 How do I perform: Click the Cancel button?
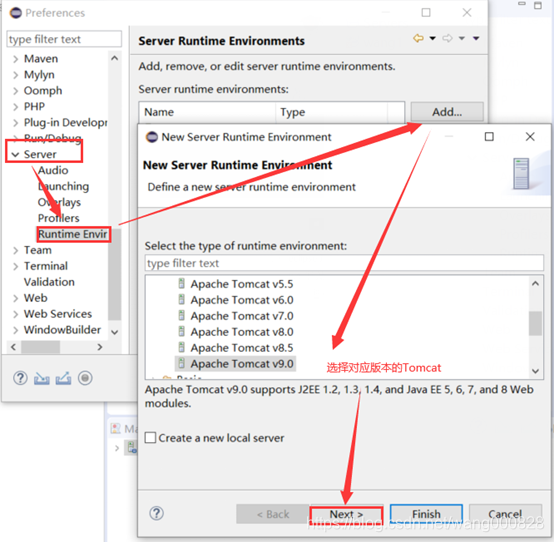click(x=505, y=514)
